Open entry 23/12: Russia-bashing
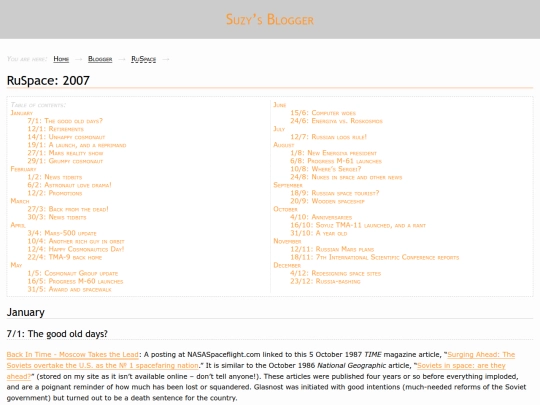The height and width of the screenshot is (405, 540). click(325, 281)
